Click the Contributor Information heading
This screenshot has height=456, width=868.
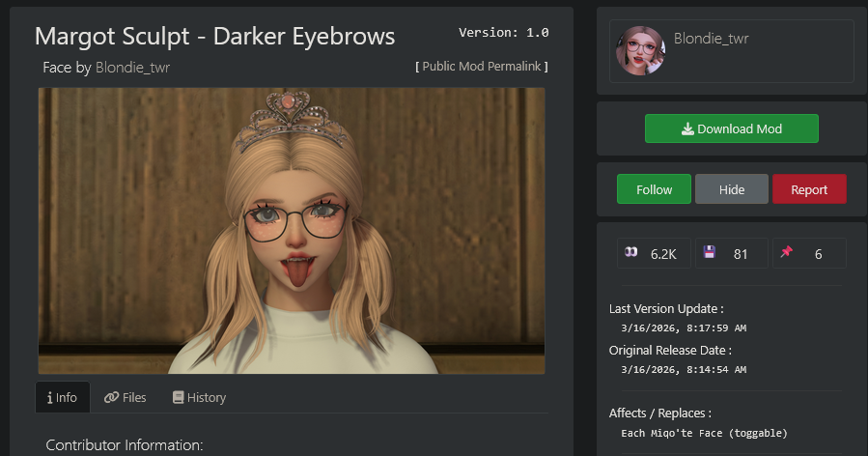(125, 445)
